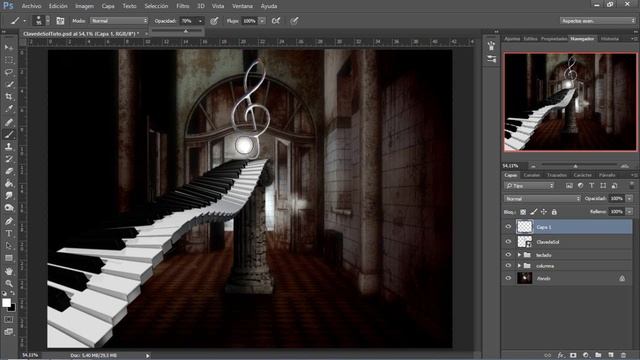
Task: Select the Spot Healing Brush tool
Action: (x=9, y=122)
